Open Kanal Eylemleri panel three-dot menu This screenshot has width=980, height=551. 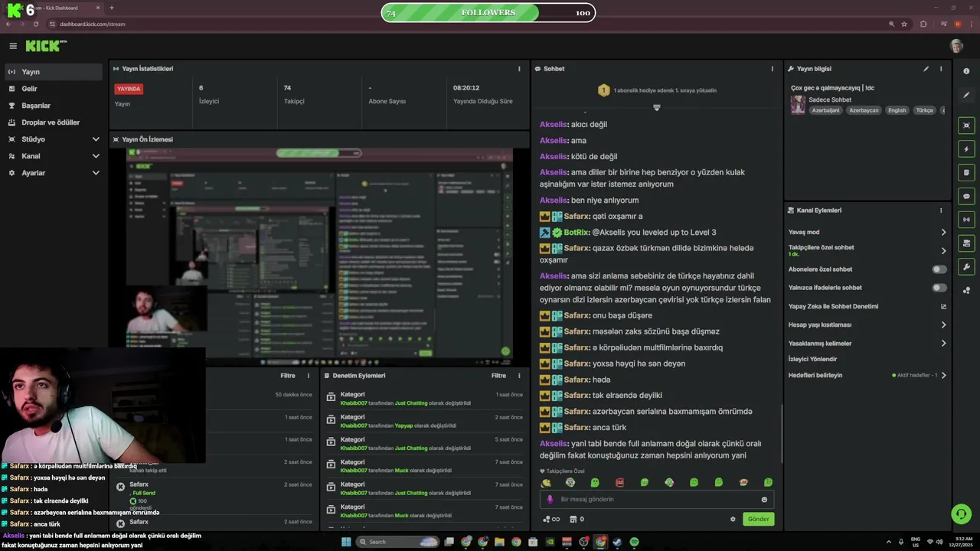coord(941,210)
